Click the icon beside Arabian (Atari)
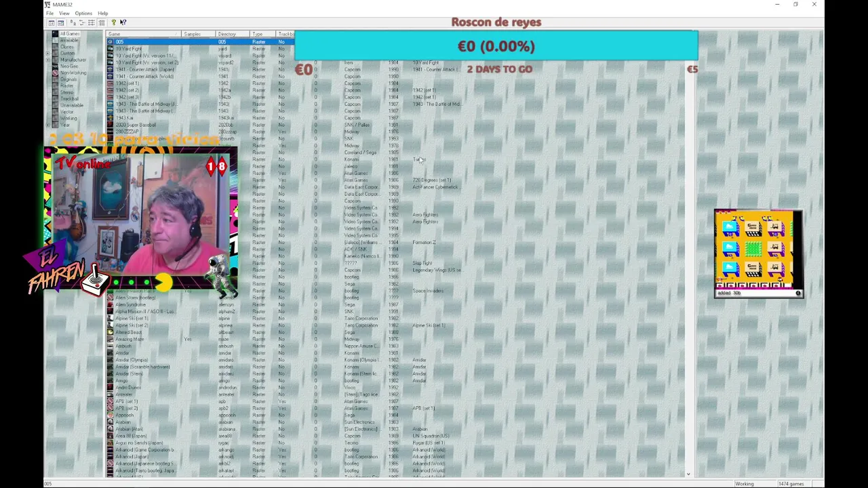 tap(110, 429)
